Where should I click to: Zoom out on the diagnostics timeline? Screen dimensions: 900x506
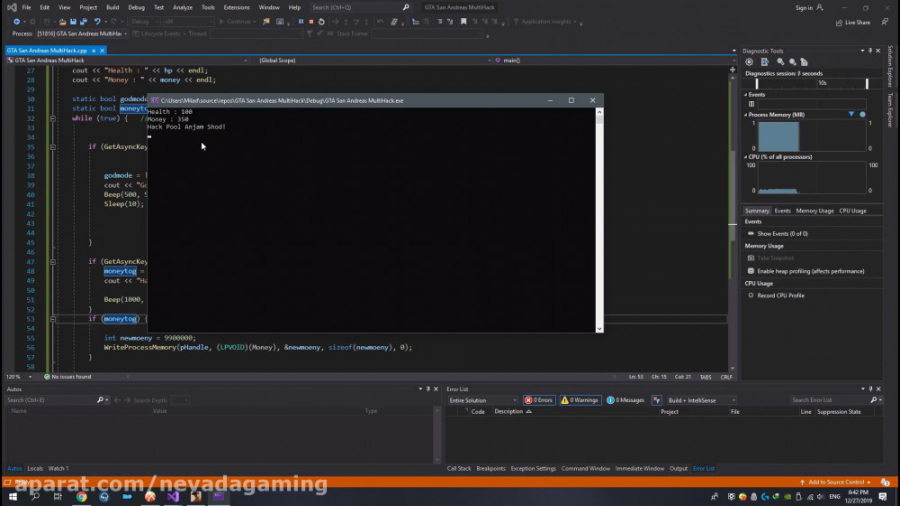[x=793, y=62]
